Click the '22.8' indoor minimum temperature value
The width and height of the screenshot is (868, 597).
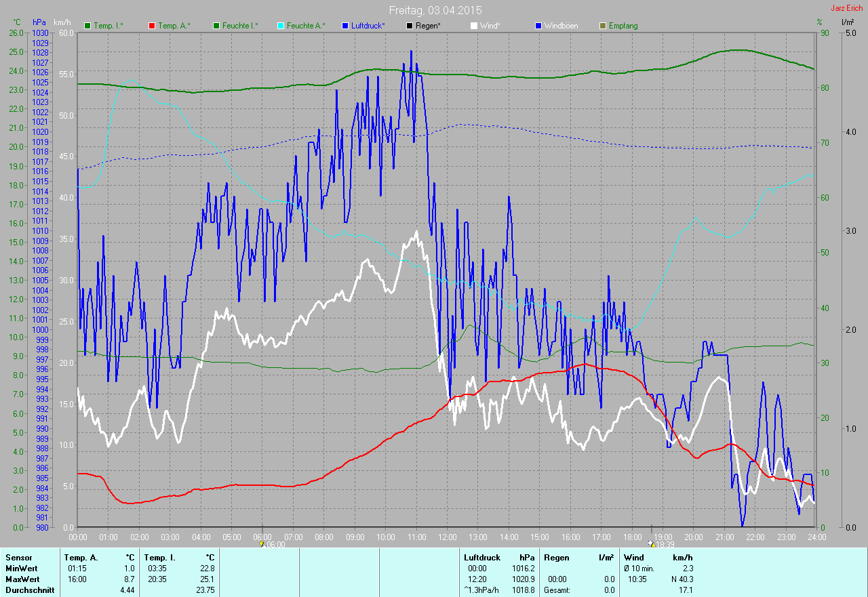pyautogui.click(x=207, y=569)
